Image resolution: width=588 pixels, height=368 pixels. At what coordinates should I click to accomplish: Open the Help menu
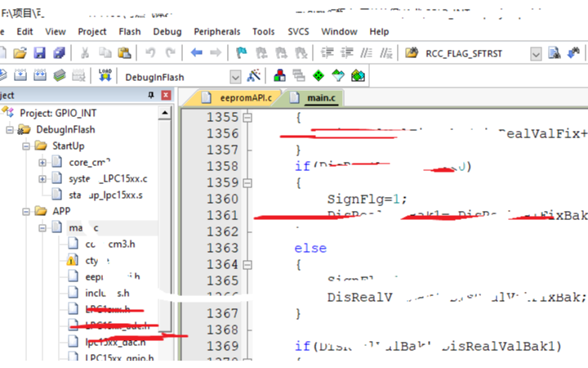(379, 32)
